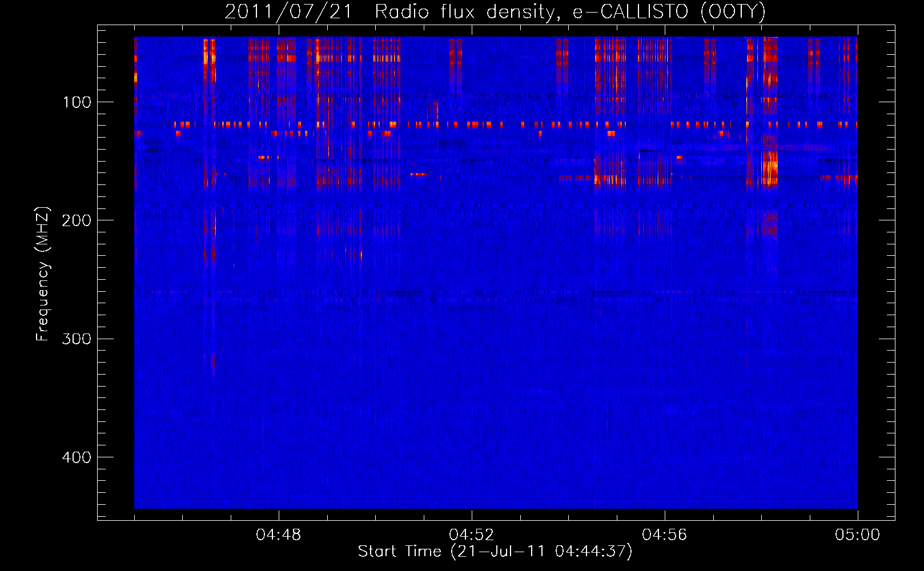Click the 200 frequency tick label
Image resolution: width=924 pixels, height=571 pixels.
click(77, 220)
